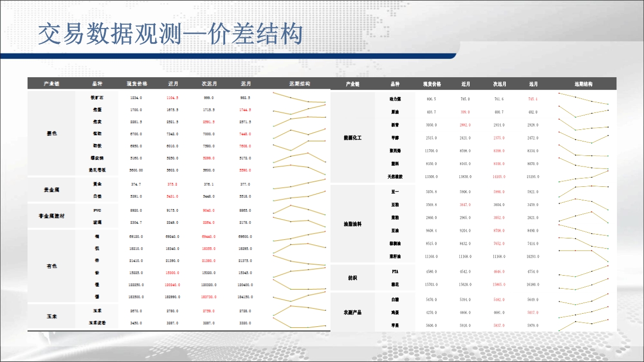Select the spot price 374.7 for gold
The width and height of the screenshot is (644, 362).
pyautogui.click(x=136, y=184)
